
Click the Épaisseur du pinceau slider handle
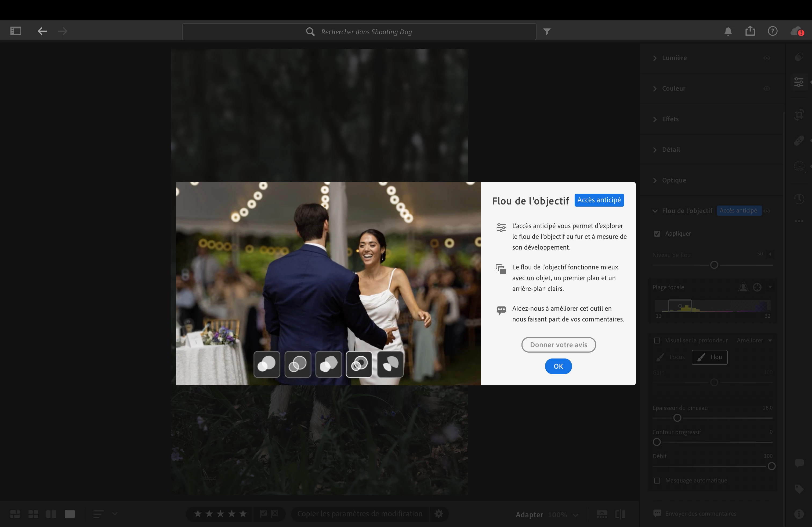coord(677,418)
